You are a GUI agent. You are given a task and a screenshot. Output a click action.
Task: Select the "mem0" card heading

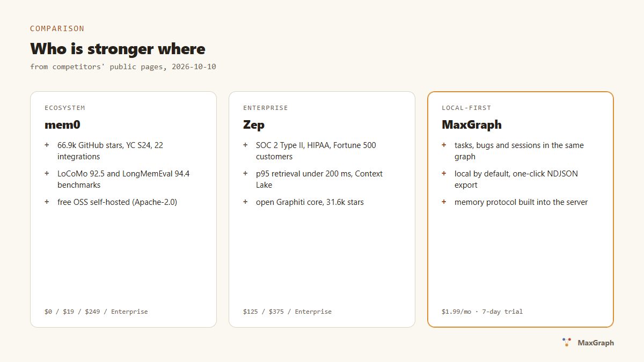[62, 125]
